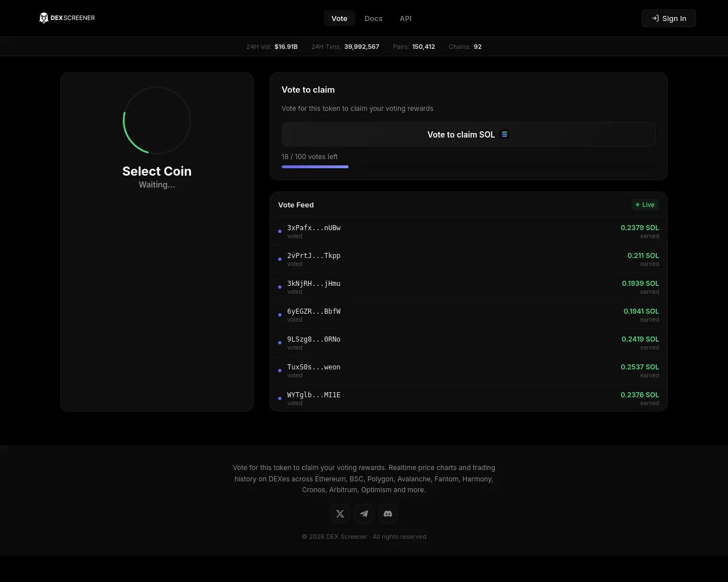Click the 0.2379 SOL earned amount
Screen dimensions: 728x582
640,228
